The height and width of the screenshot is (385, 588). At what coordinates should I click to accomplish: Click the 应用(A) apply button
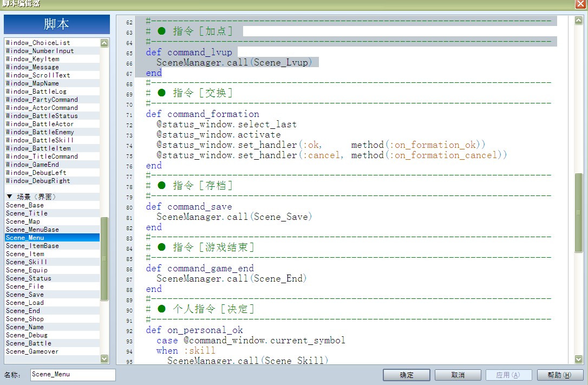[x=508, y=375]
